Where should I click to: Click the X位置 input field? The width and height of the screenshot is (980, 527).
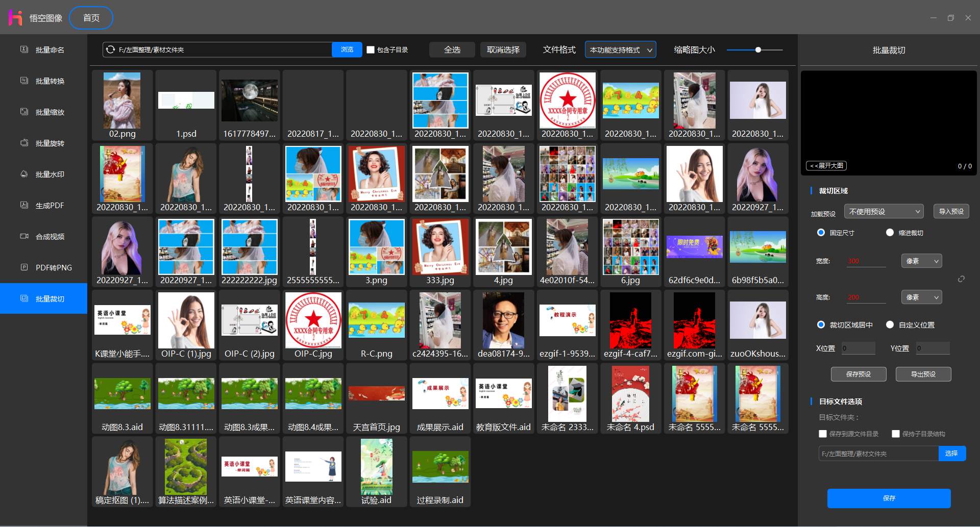[x=858, y=348]
